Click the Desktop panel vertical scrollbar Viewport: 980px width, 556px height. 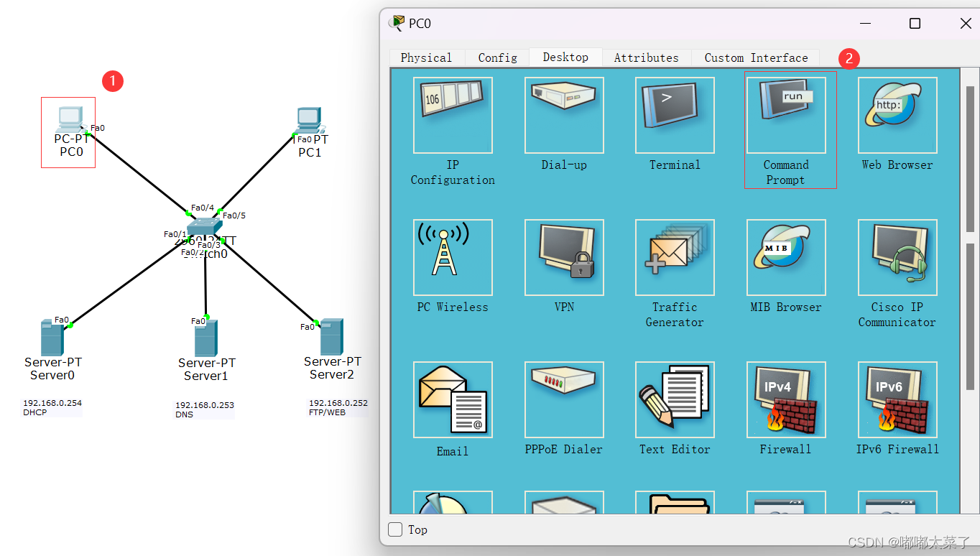click(x=970, y=159)
